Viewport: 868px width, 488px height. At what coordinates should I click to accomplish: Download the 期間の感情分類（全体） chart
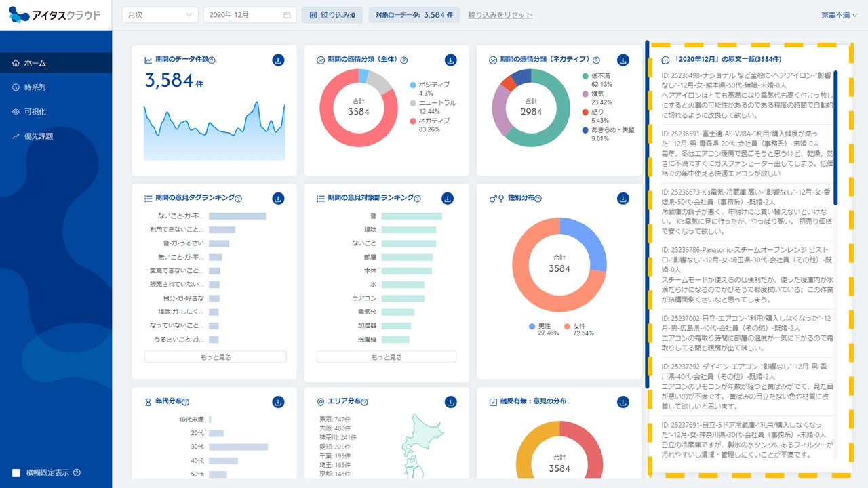(x=451, y=60)
